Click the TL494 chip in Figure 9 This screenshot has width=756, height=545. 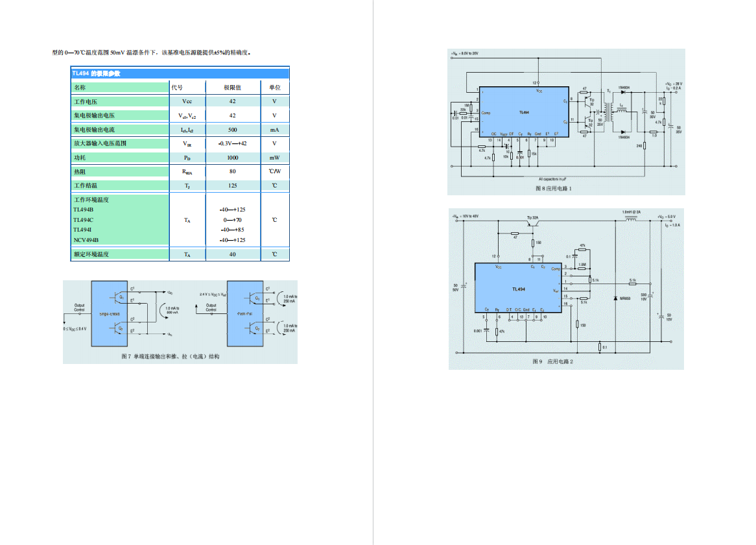[x=518, y=288]
